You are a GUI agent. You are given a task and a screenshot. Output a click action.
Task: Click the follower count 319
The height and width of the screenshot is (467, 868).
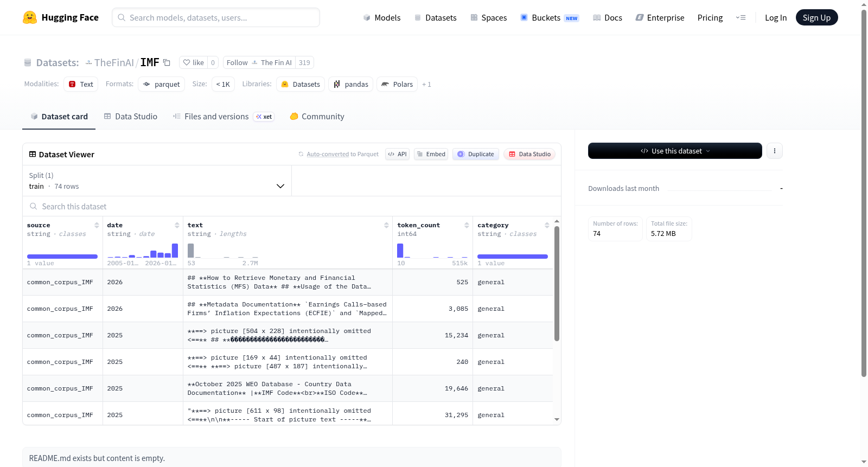pos(304,62)
